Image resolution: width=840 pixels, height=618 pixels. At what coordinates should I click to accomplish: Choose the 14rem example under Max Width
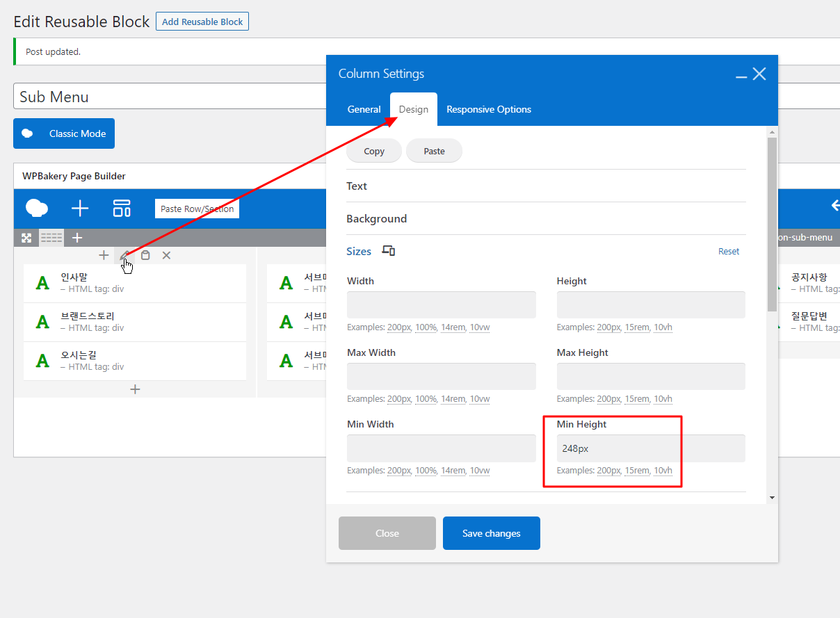pyautogui.click(x=453, y=399)
